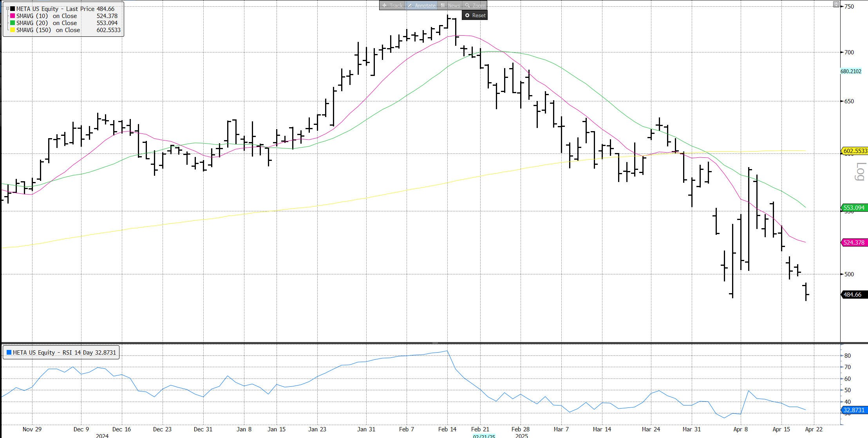
Task: Click the Track crosshair icon
Action: tap(385, 5)
